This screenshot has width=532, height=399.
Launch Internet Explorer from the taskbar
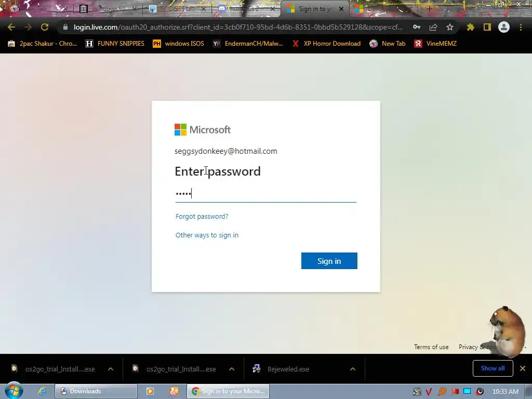point(42,391)
